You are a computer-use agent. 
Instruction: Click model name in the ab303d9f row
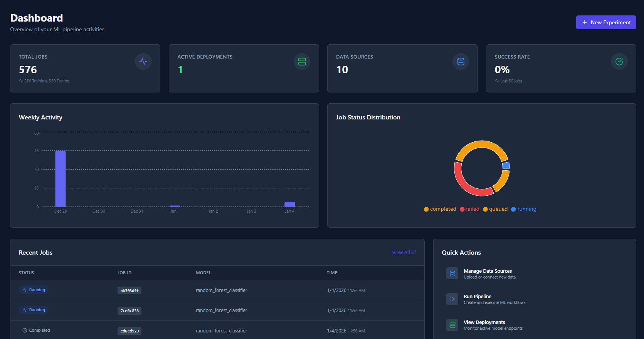(x=222, y=290)
